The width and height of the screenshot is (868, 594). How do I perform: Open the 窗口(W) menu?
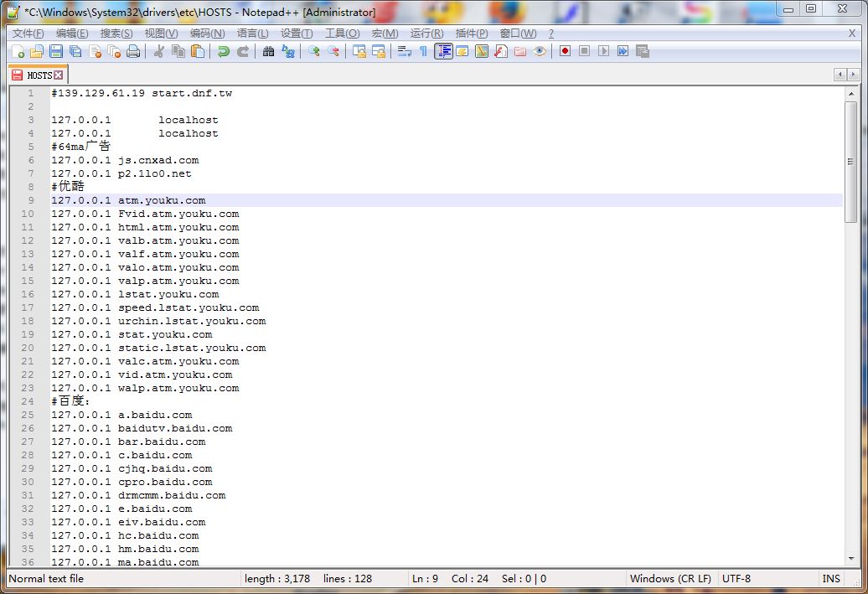(518, 34)
